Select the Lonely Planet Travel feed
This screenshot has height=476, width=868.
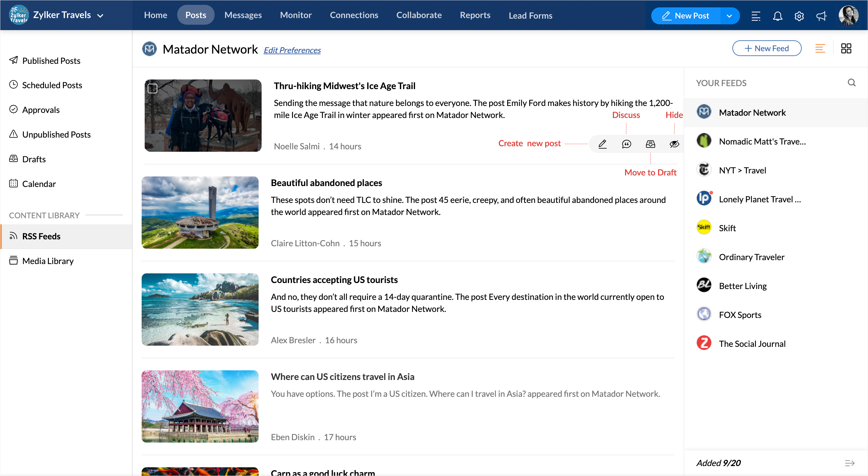776,199
